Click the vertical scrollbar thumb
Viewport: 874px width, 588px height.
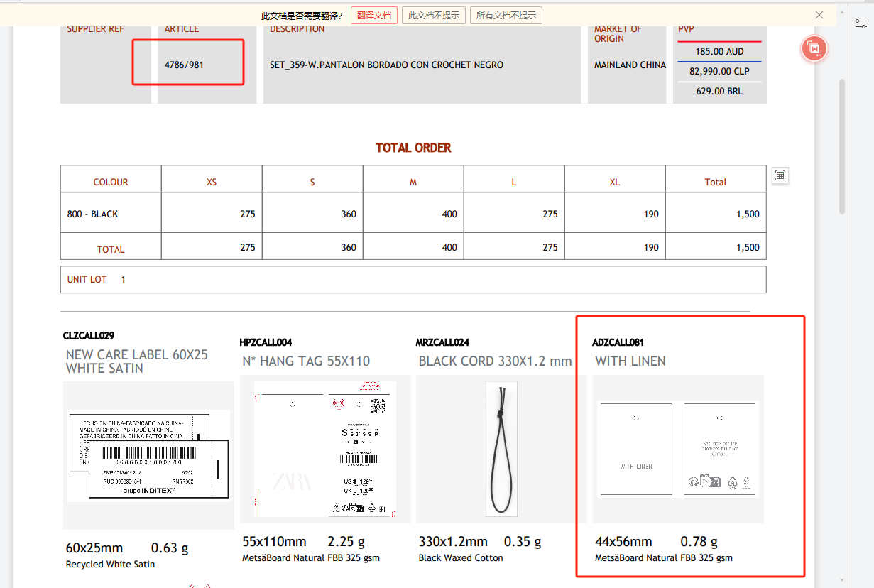[x=842, y=146]
